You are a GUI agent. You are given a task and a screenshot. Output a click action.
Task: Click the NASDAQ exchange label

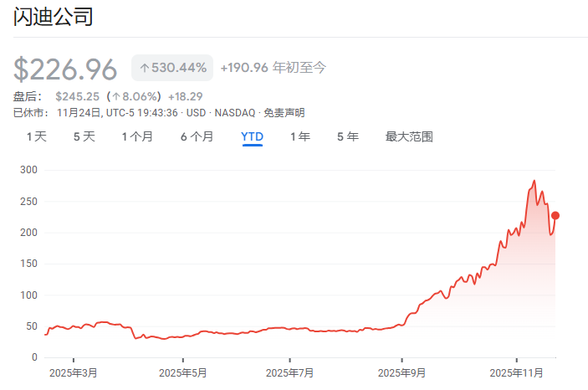tap(235, 113)
